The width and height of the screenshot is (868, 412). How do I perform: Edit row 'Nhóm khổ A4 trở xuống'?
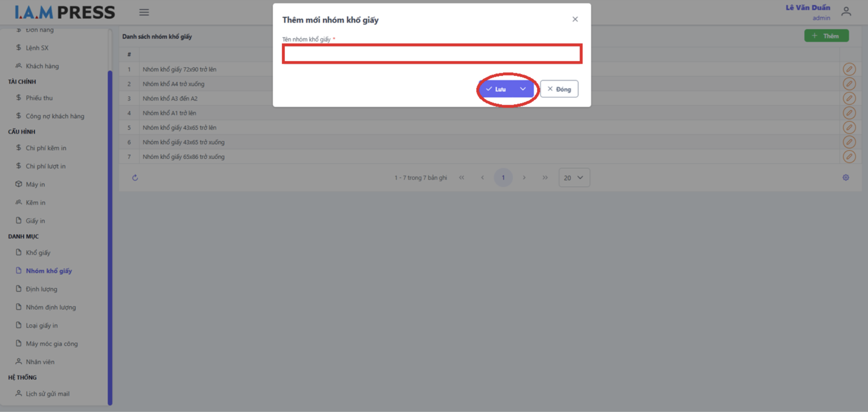click(x=849, y=84)
